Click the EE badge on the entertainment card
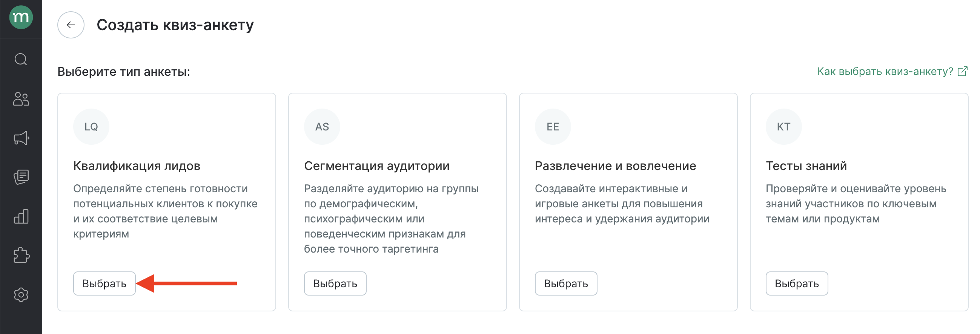The height and width of the screenshot is (334, 980). pyautogui.click(x=553, y=127)
